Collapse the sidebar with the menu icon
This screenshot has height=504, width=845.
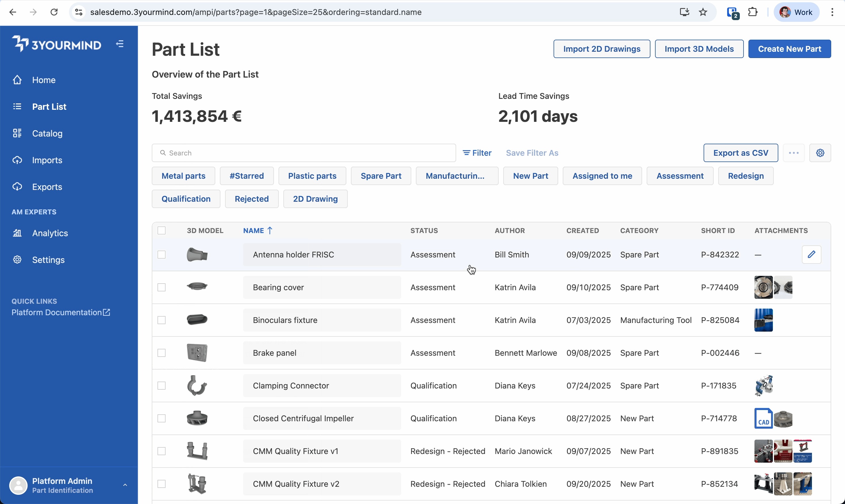tap(120, 44)
